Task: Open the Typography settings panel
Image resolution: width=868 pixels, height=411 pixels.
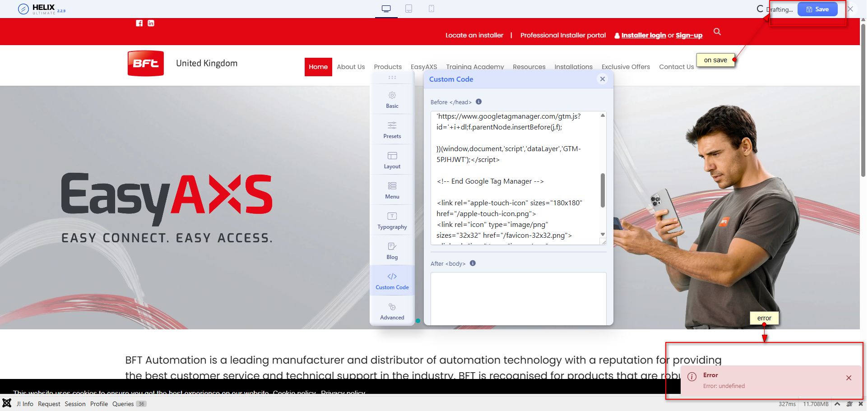Action: pos(392,221)
